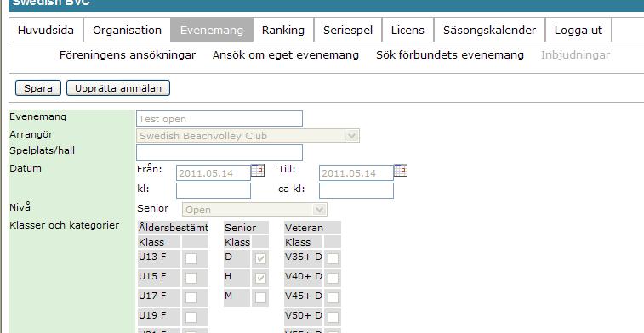Toggle the Senior H class checkbox

pos(260,278)
